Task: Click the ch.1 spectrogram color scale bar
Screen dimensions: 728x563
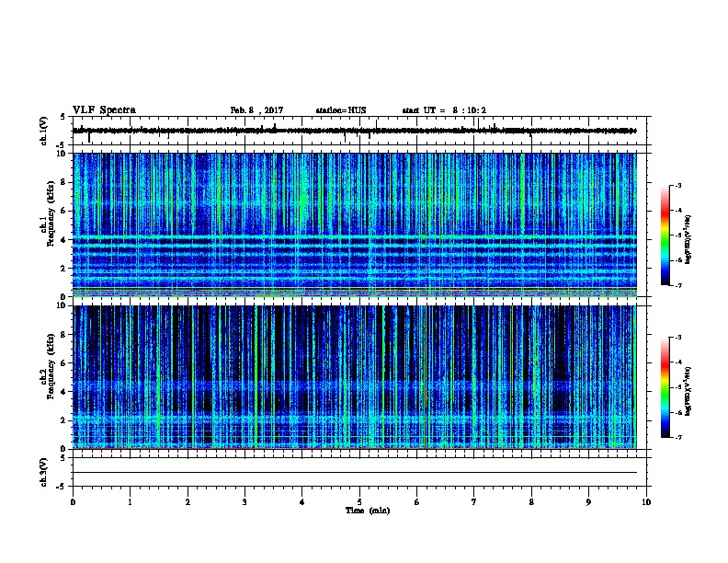Action: pyautogui.click(x=665, y=236)
